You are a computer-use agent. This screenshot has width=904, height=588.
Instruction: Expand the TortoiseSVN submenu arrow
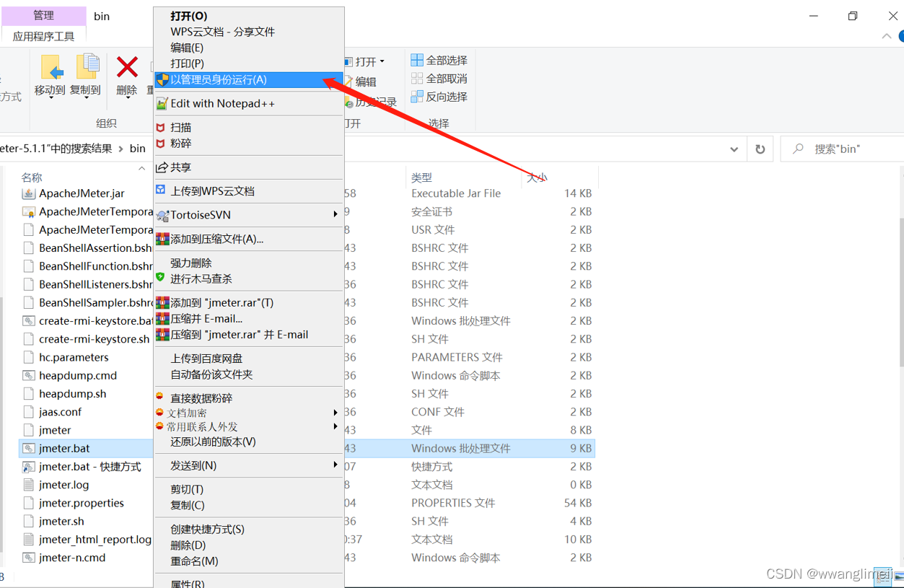335,214
